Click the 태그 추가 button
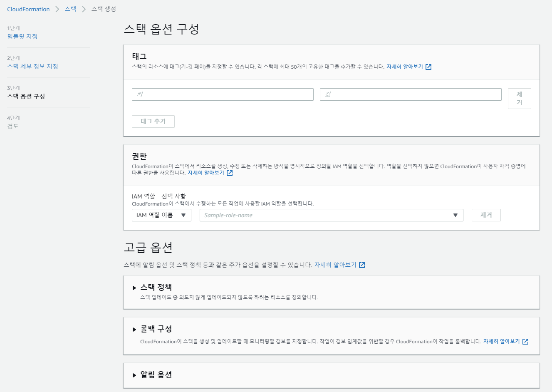Screen dimensions: 552x392 [153, 122]
